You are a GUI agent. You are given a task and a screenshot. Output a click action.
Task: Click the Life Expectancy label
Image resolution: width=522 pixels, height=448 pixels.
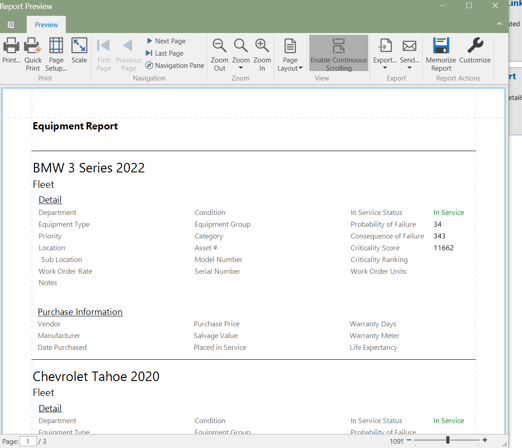tap(373, 347)
